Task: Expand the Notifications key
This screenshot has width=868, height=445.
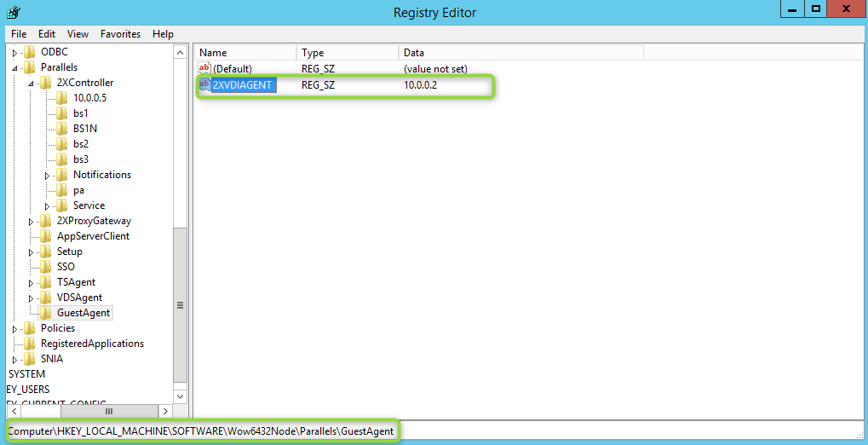Action: [48, 175]
